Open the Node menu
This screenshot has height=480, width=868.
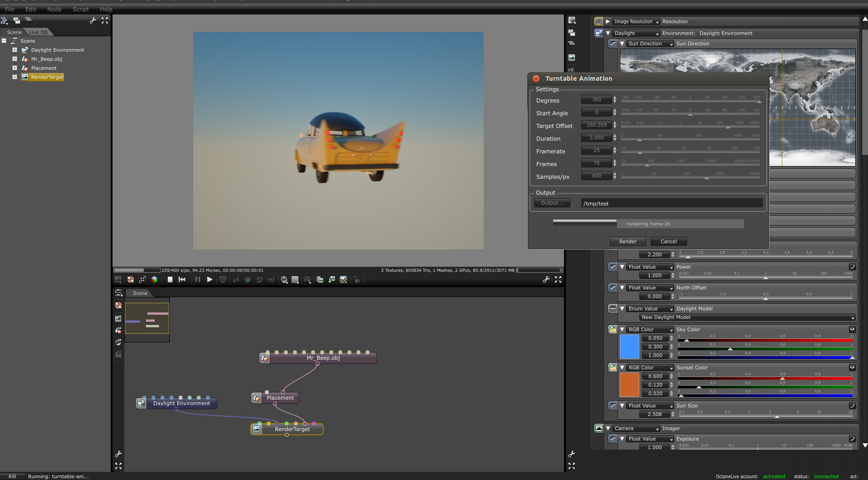[x=54, y=9]
